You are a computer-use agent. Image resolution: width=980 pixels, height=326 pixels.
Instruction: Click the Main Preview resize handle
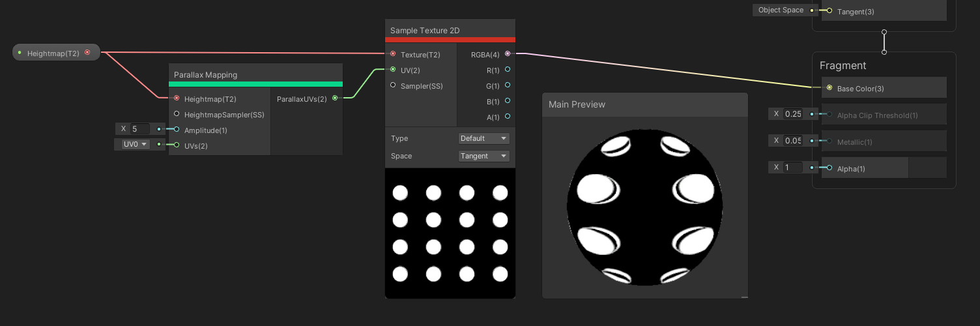click(745, 297)
